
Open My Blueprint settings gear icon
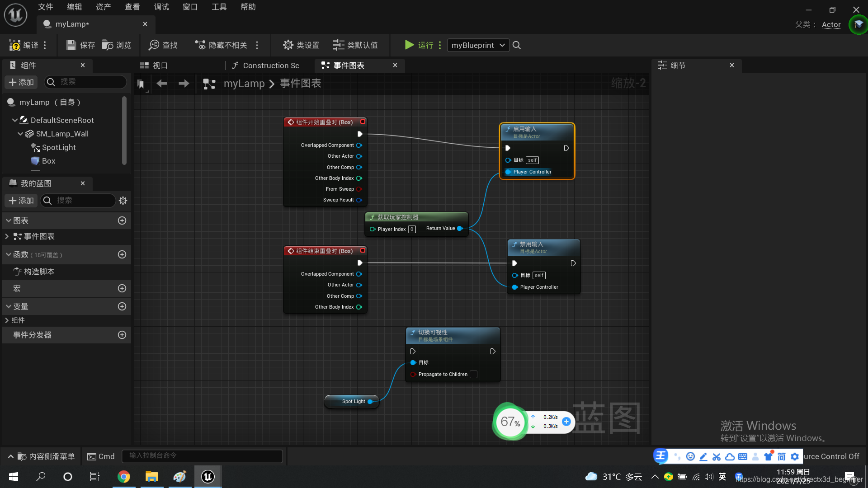tap(123, 201)
